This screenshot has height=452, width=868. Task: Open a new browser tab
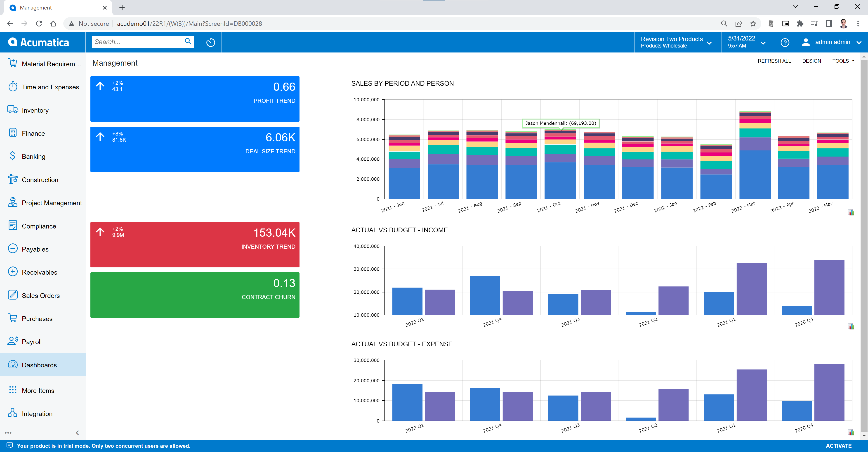(x=122, y=7)
